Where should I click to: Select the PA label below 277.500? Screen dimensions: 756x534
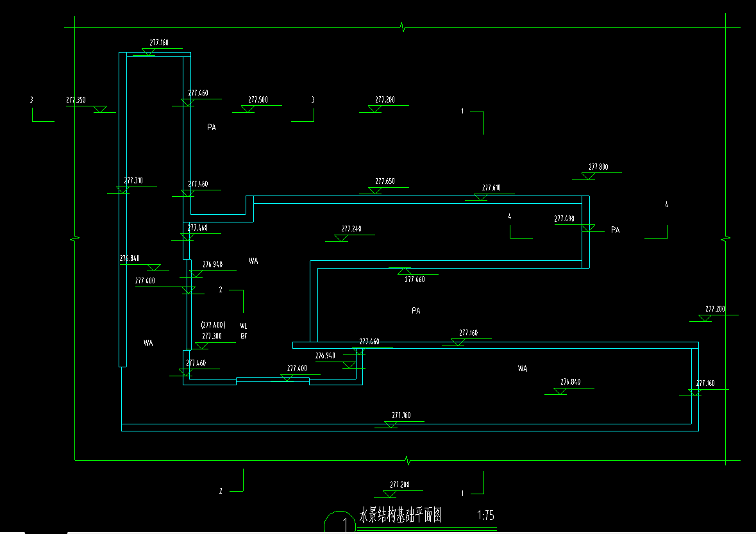tap(212, 127)
